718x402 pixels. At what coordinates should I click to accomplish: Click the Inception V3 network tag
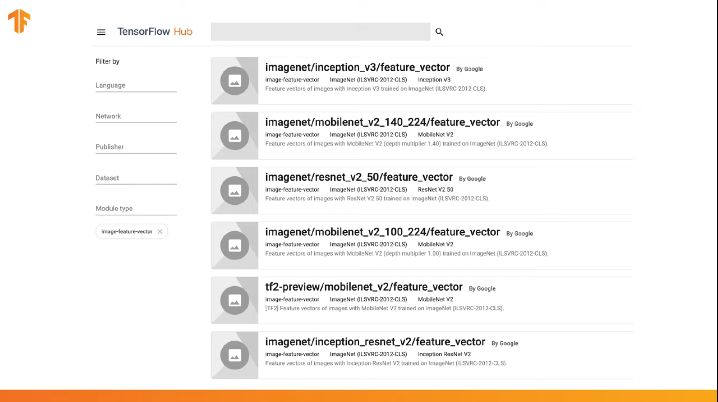pyautogui.click(x=434, y=80)
